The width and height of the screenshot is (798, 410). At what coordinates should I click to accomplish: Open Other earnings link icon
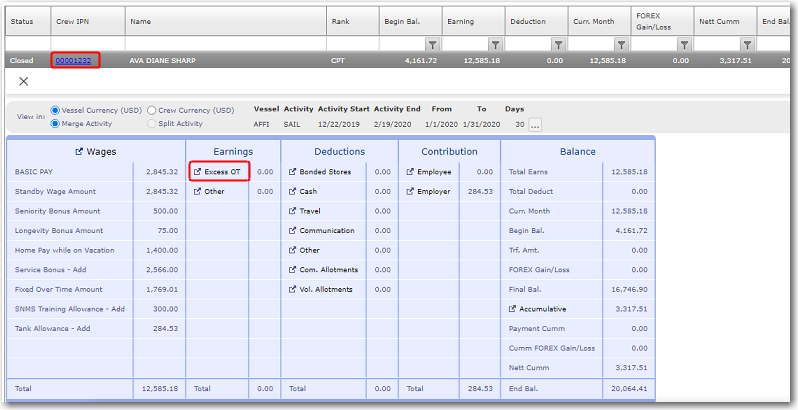click(x=198, y=191)
